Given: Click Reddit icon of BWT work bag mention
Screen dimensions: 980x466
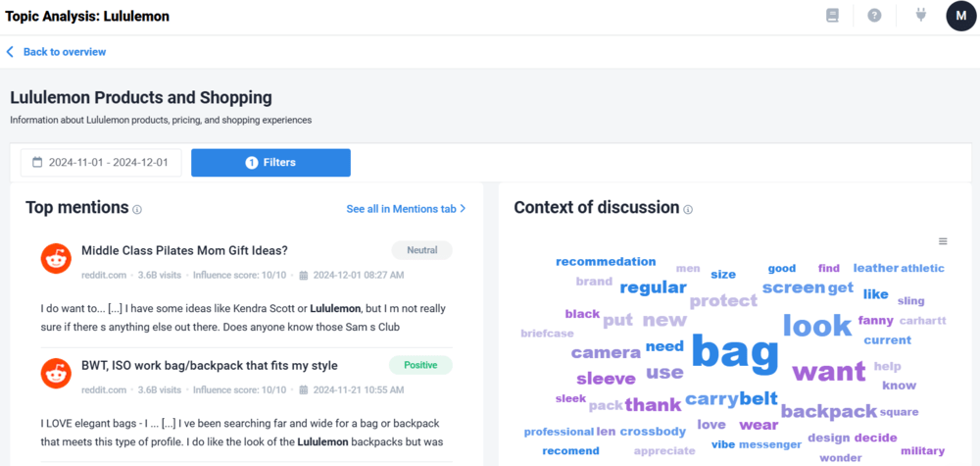Looking at the screenshot, I should [56, 374].
